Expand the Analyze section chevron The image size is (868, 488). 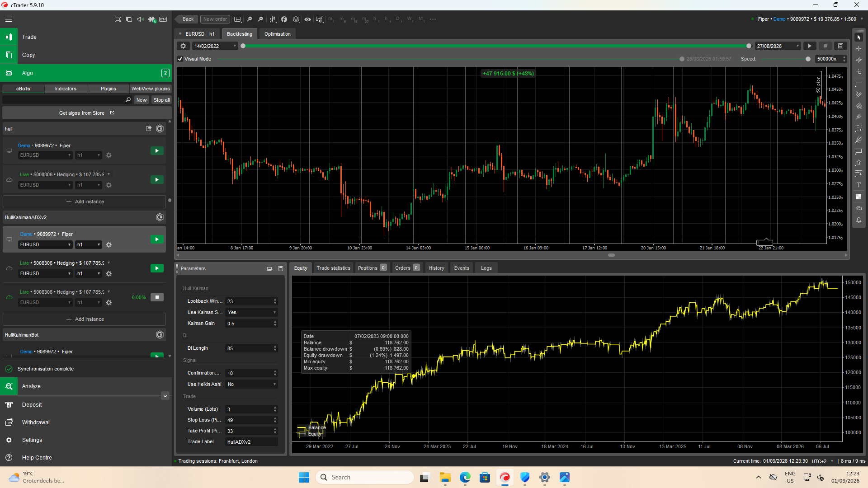click(165, 396)
